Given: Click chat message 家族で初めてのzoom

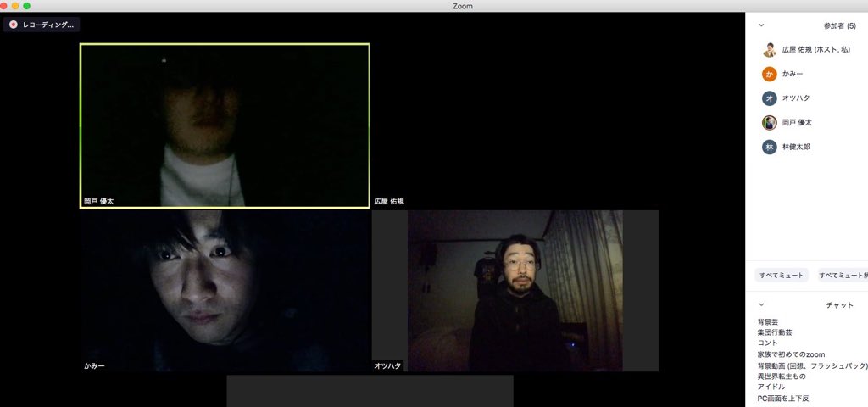Looking at the screenshot, I should (x=791, y=354).
